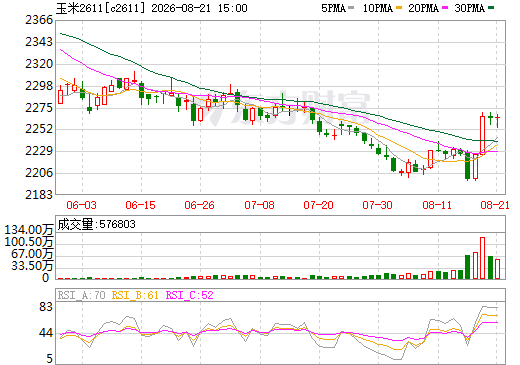The image size is (520, 365).
Task: Click the 20PMA magenta legend swatch
Action: point(445,8)
